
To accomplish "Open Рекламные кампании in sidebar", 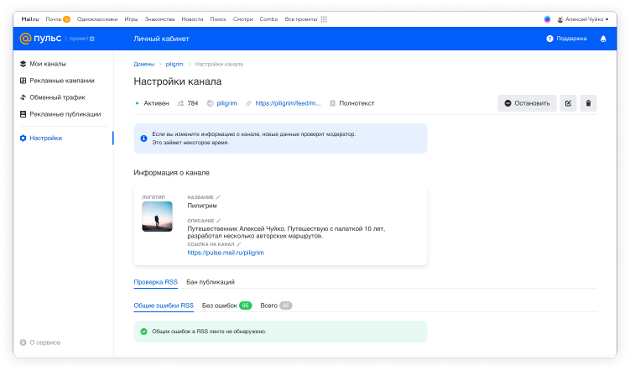I will [x=57, y=80].
